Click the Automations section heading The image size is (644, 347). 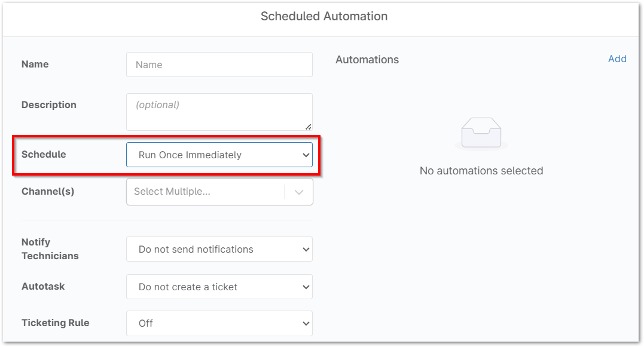[x=367, y=59]
